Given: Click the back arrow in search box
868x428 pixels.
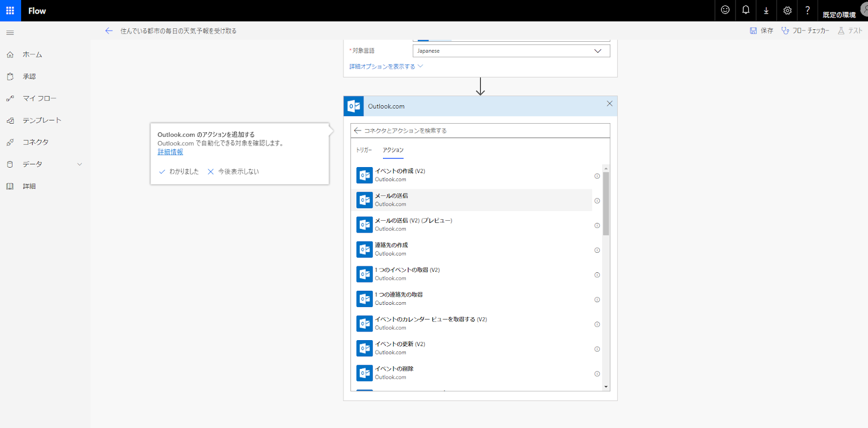Looking at the screenshot, I should click(358, 131).
